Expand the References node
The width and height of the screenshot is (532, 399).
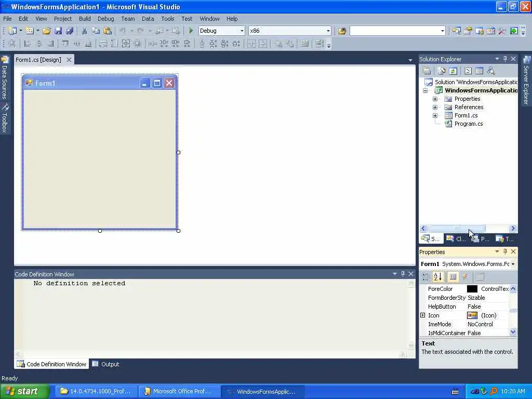pyautogui.click(x=435, y=107)
